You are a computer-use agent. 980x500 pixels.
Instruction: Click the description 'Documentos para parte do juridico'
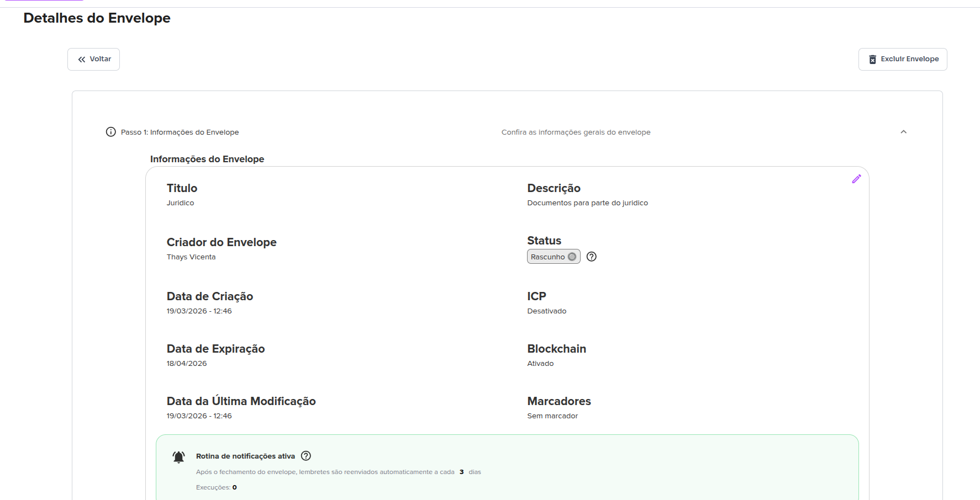587,203
